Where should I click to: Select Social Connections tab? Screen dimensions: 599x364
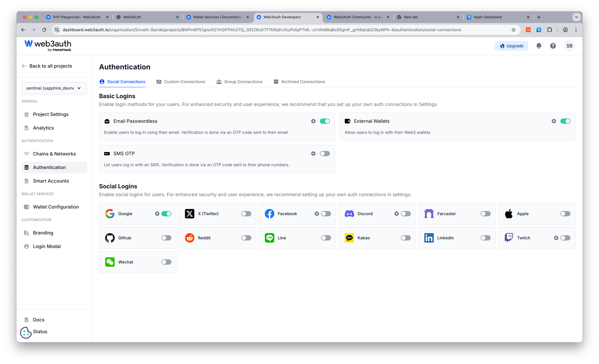click(x=122, y=82)
